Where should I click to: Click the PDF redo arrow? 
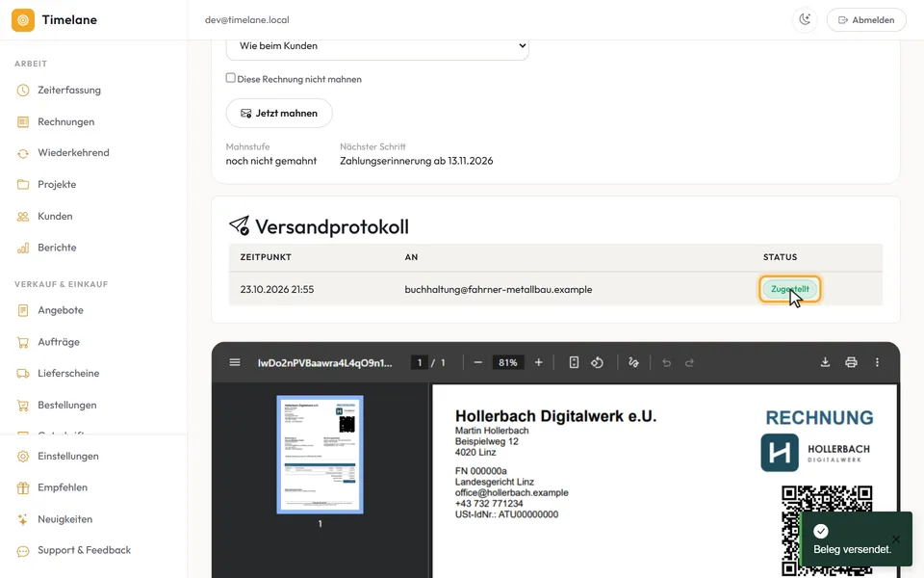coord(689,362)
